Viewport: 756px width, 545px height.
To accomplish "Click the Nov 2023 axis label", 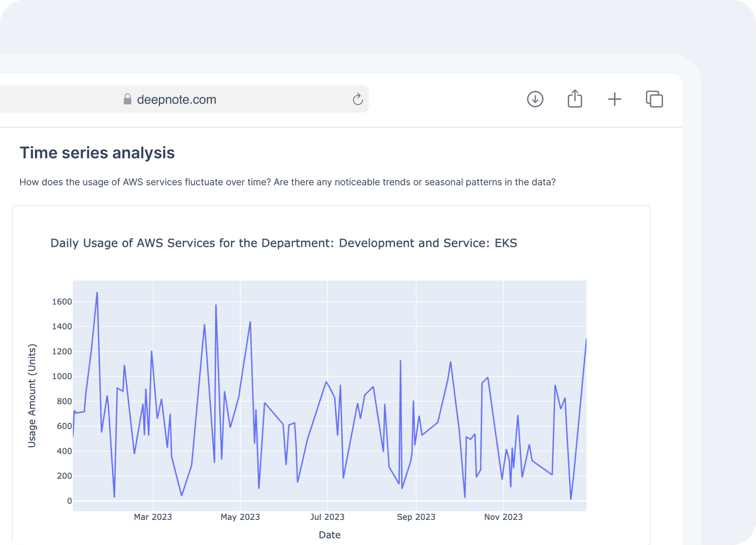I will pos(503,517).
